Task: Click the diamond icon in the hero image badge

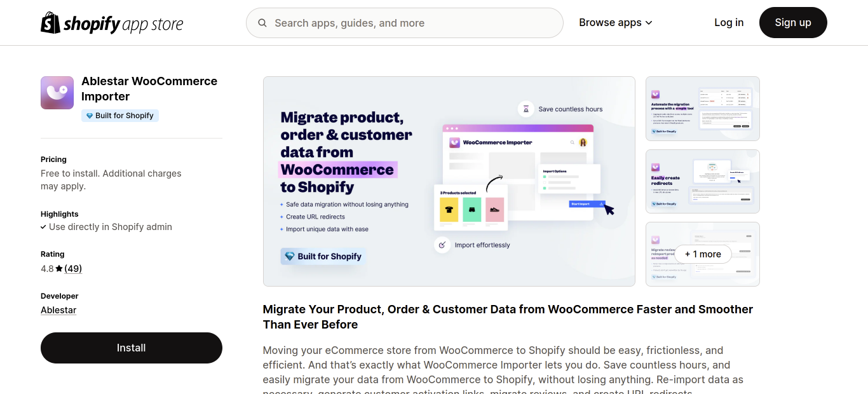Action: pos(290,256)
